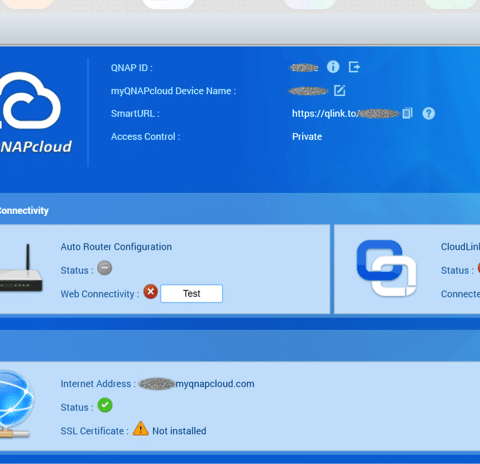Click the globe network icon
This screenshot has width=480, height=464.
[16, 404]
